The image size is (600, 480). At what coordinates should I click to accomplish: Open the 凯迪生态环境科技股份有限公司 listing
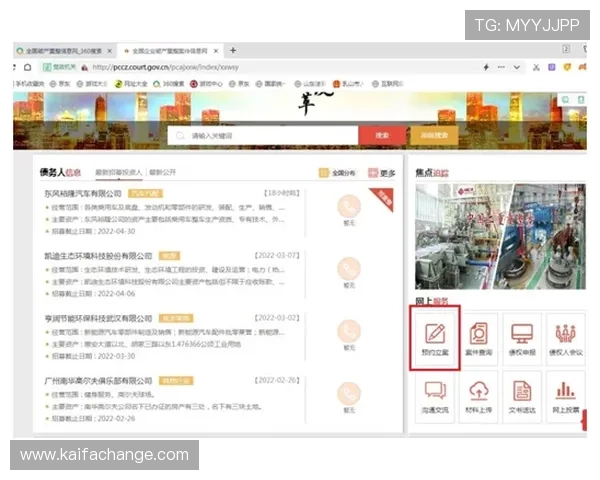[98, 256]
